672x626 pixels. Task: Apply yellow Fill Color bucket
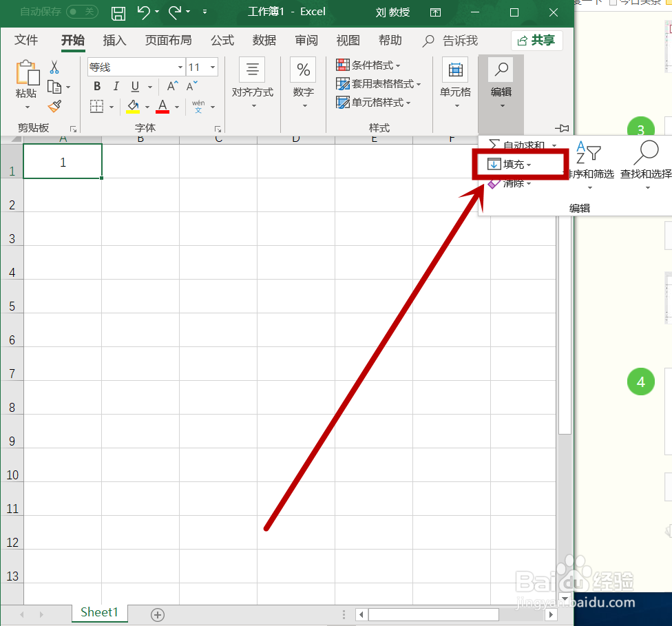133,106
